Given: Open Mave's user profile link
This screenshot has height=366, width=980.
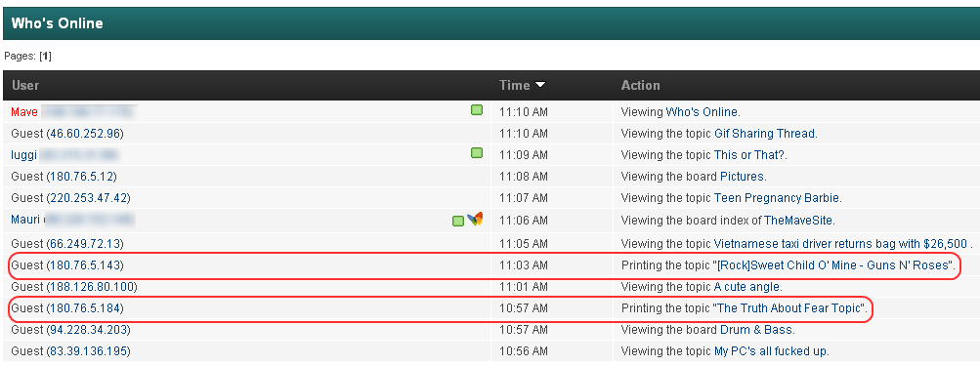Looking at the screenshot, I should (x=24, y=112).
